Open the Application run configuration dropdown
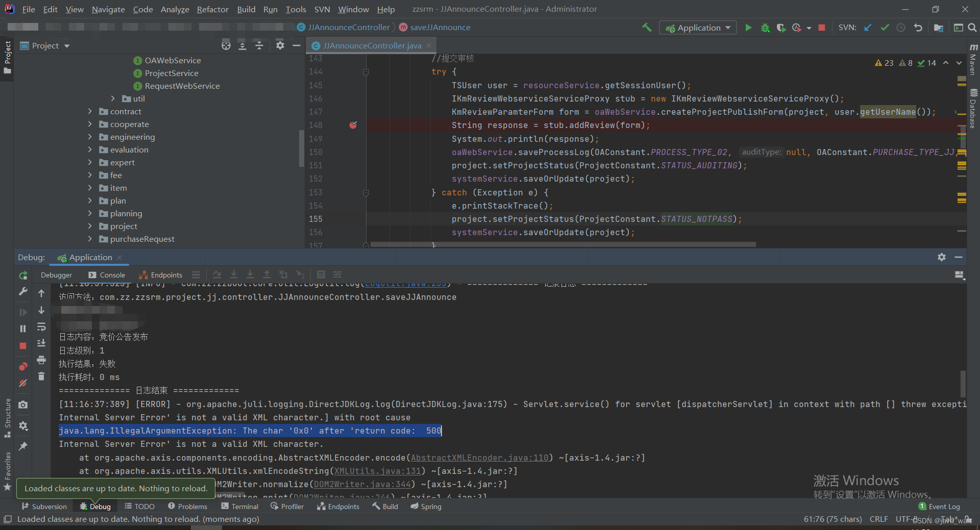Screen dimensions: 980x530 pyautogui.click(x=698, y=28)
